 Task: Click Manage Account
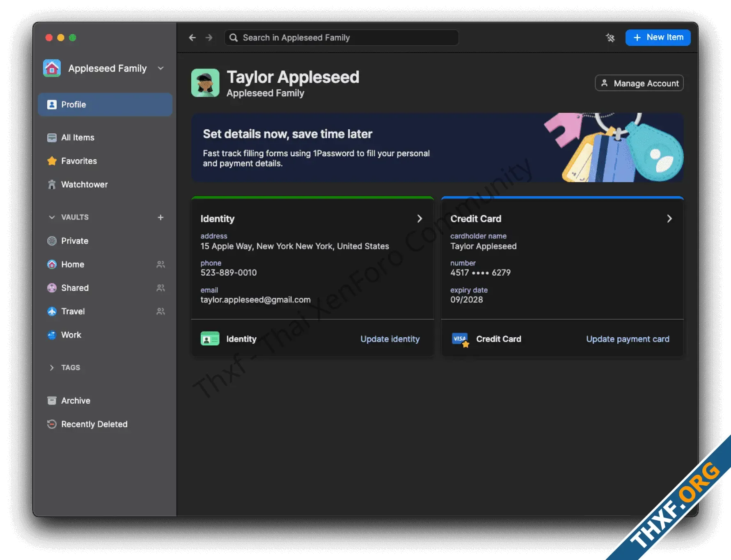(639, 83)
